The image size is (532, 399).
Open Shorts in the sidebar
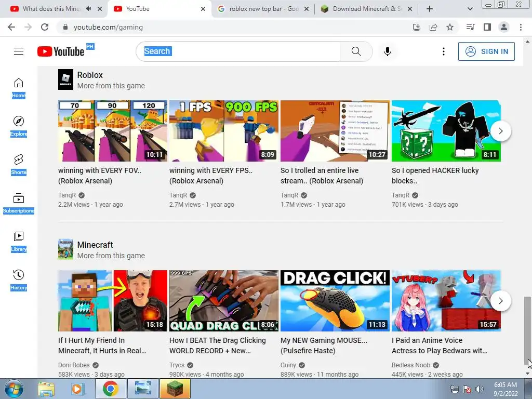19,165
